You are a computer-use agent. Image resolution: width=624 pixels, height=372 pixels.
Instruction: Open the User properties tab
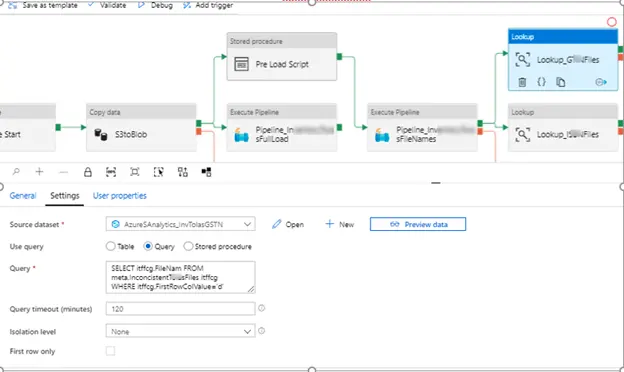120,196
